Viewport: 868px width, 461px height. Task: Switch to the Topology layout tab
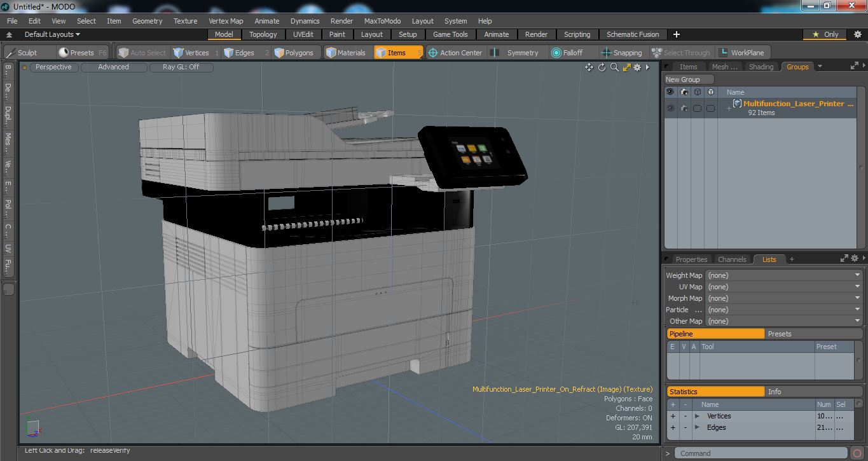tap(263, 34)
